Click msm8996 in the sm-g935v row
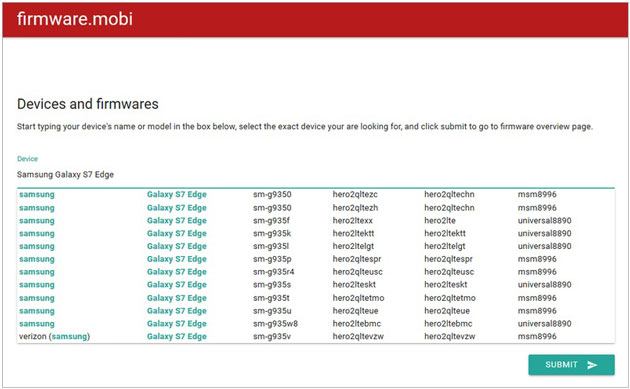 point(537,337)
